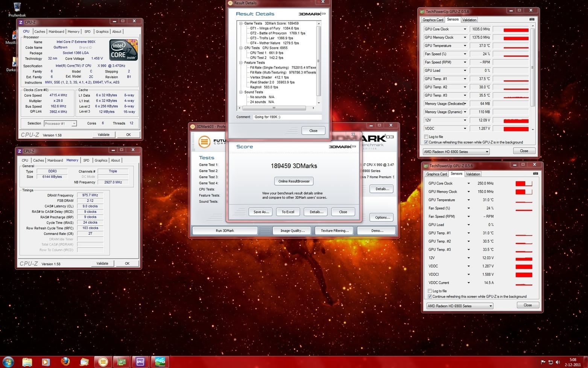Screen dimensions: 588x368
Task: Click the Intel Core i7 logo in CPU-Z
Action: click(x=124, y=50)
